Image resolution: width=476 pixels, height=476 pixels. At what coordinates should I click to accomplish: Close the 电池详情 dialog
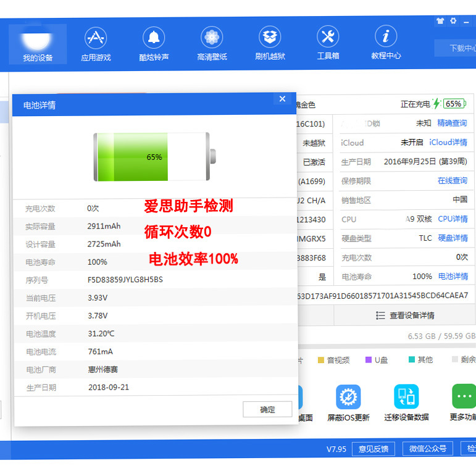[x=282, y=99]
